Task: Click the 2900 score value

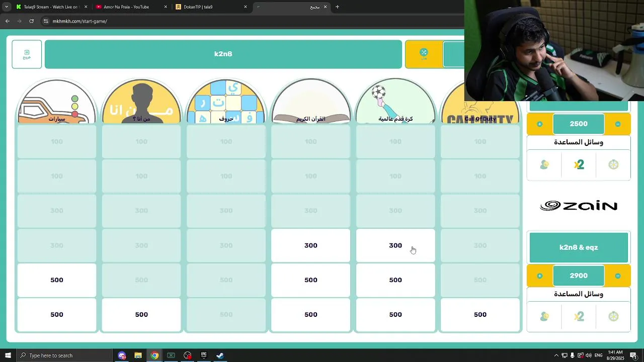Action: 579,276
